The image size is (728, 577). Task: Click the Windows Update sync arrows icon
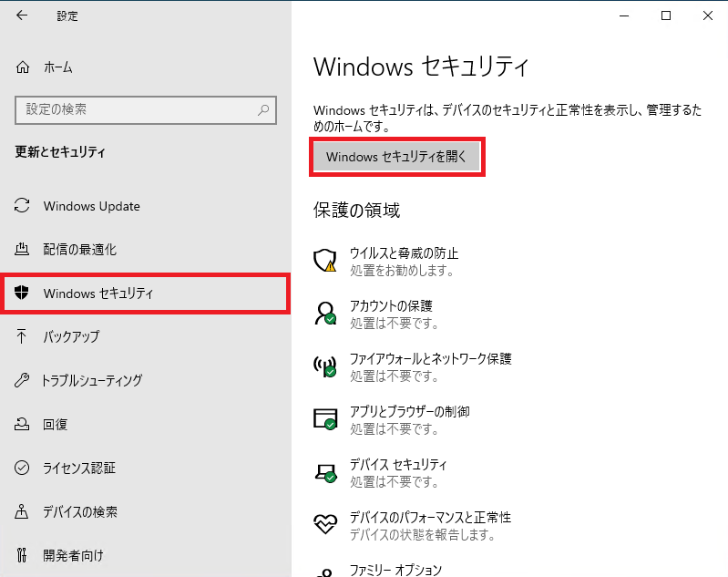point(22,206)
